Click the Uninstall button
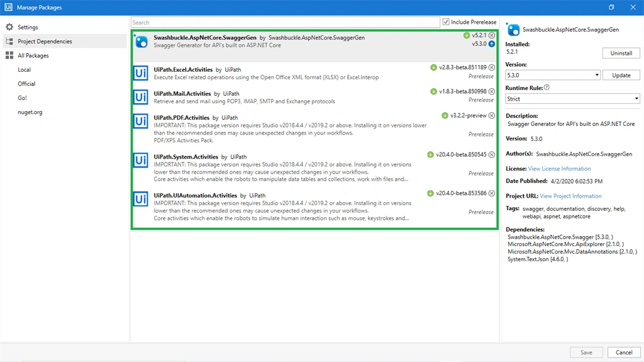This screenshot has width=644, height=362. tap(621, 53)
